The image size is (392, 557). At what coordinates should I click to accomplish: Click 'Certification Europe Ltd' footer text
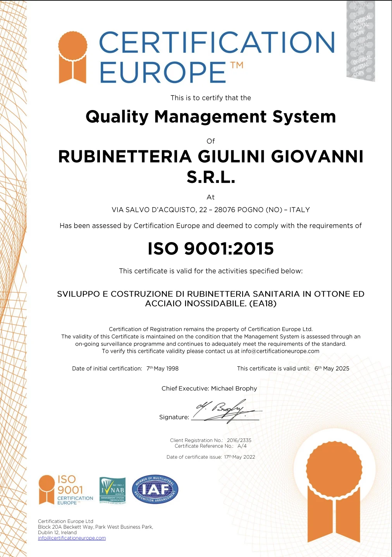click(65, 521)
